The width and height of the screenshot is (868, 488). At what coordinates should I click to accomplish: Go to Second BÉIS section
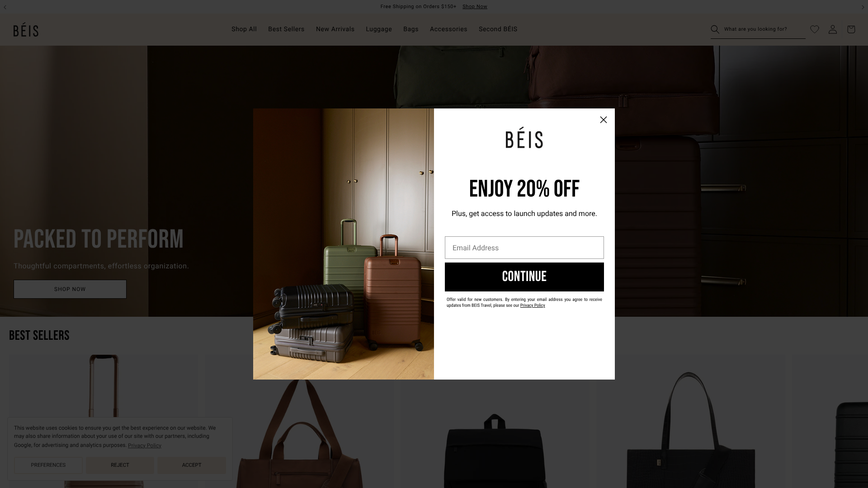(498, 29)
